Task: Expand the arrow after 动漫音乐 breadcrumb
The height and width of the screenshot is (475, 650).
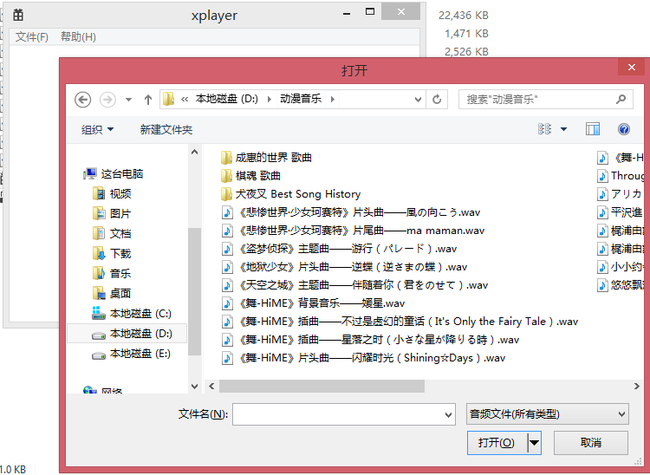Action: point(332,99)
